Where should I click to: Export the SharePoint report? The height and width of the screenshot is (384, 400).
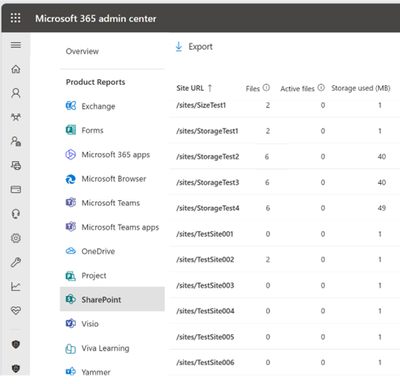click(x=194, y=47)
